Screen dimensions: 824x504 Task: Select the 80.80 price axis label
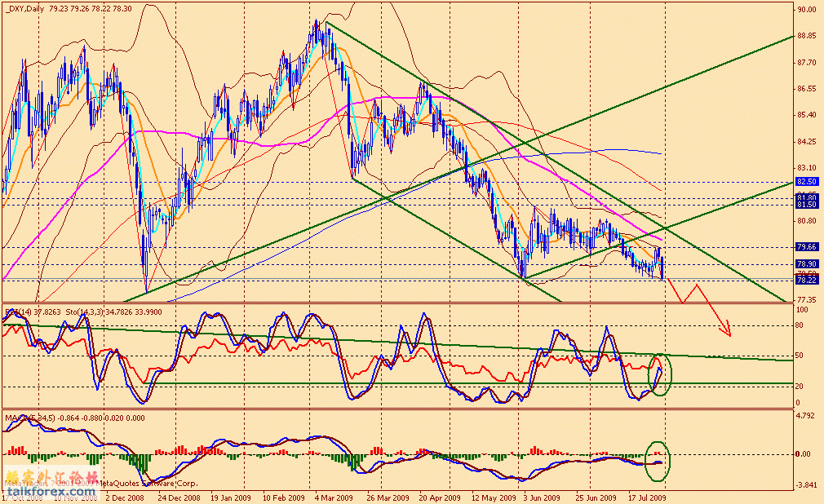pos(807,221)
